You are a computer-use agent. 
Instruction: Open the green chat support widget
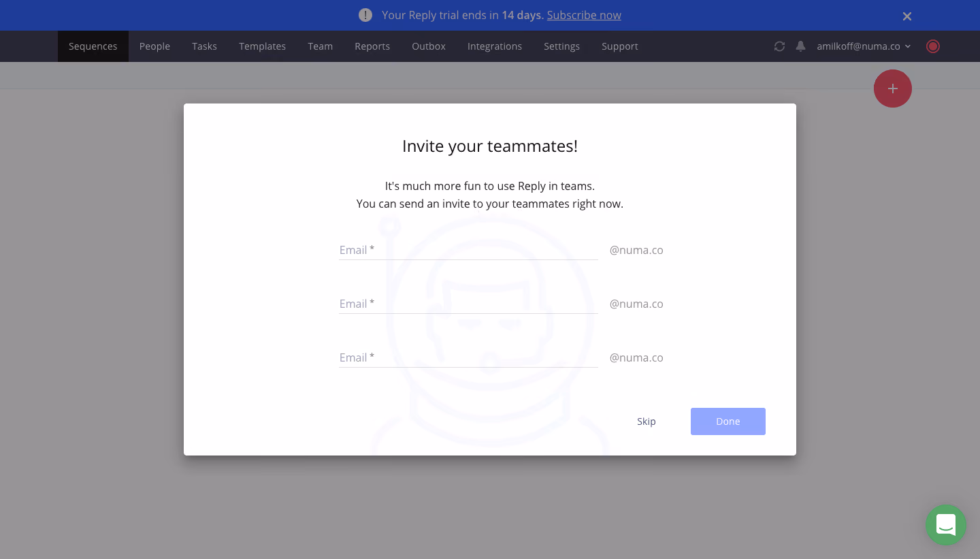[x=946, y=525]
